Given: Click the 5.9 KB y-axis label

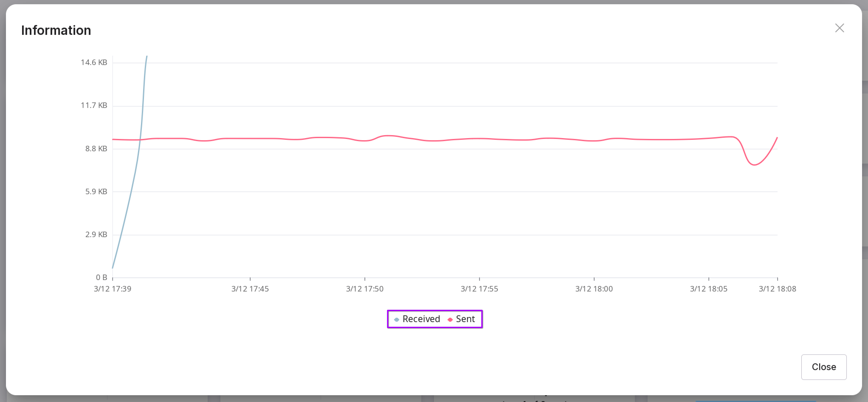Looking at the screenshot, I should 96,192.
